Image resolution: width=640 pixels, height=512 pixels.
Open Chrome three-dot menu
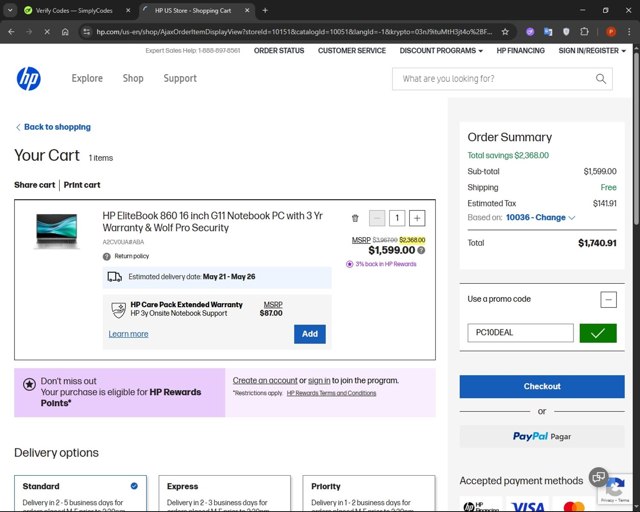[629, 31]
